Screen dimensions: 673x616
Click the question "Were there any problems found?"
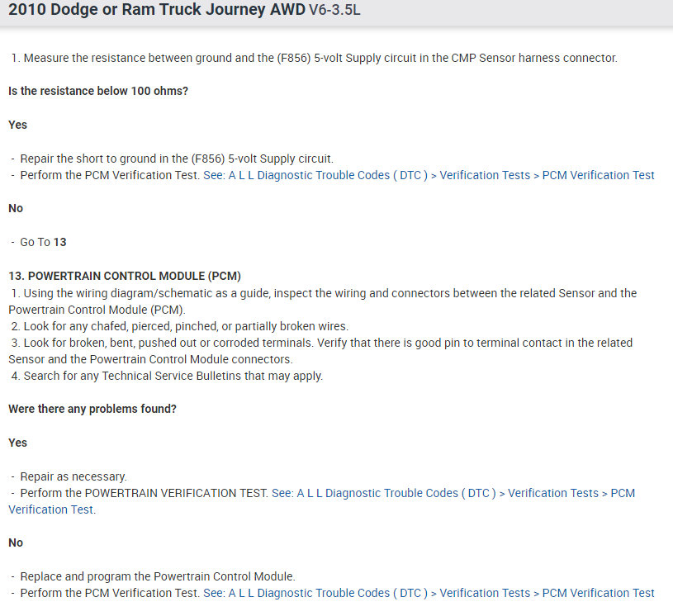[x=92, y=409]
